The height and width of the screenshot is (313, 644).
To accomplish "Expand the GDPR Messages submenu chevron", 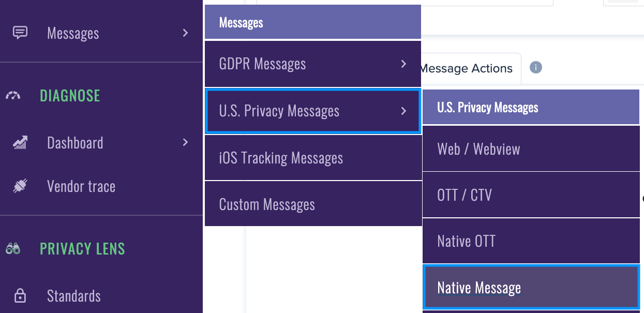I will (404, 64).
